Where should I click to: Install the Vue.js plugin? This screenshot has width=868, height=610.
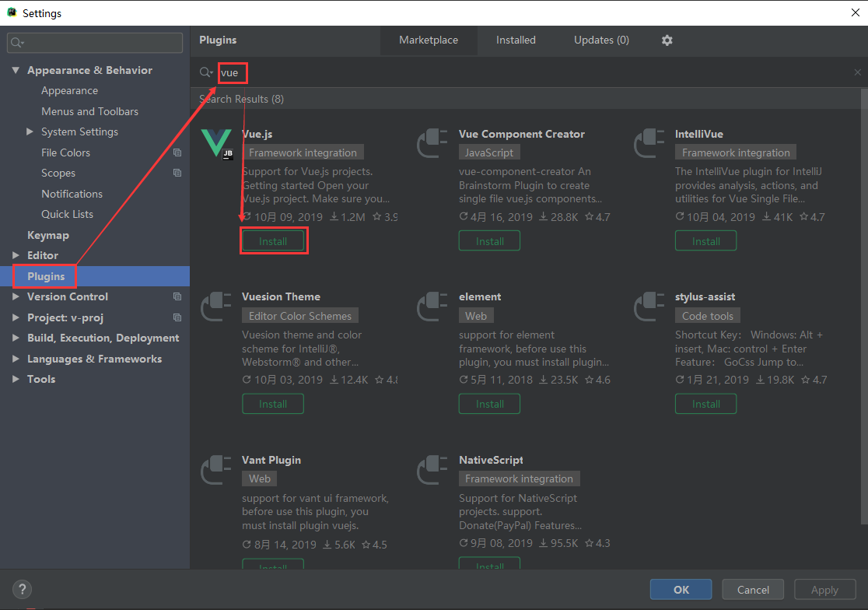tap(273, 241)
